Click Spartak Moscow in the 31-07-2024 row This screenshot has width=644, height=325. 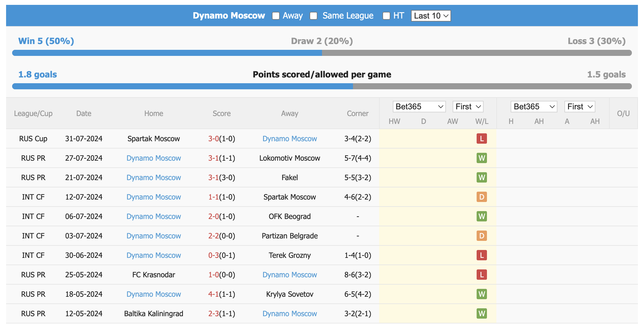pos(154,139)
